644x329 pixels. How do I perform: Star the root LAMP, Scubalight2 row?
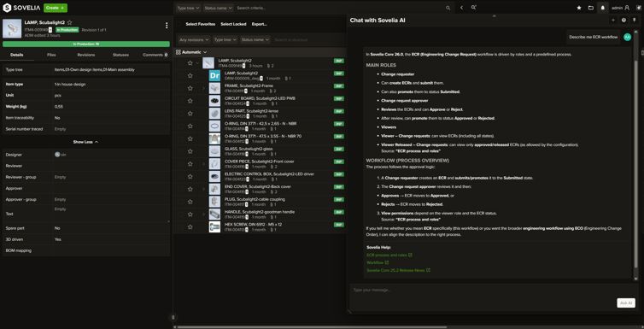click(190, 63)
